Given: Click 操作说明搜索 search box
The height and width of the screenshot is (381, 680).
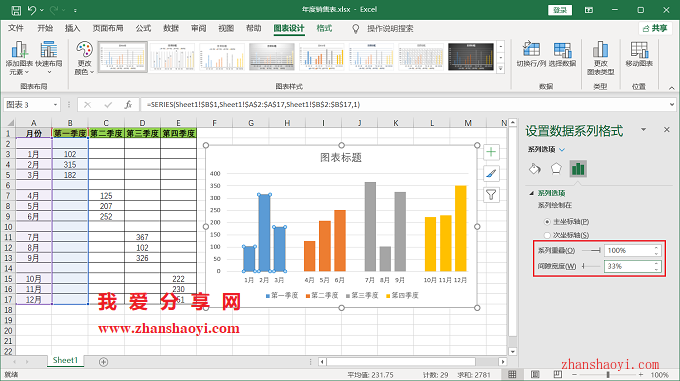Looking at the screenshot, I should click(390, 29).
